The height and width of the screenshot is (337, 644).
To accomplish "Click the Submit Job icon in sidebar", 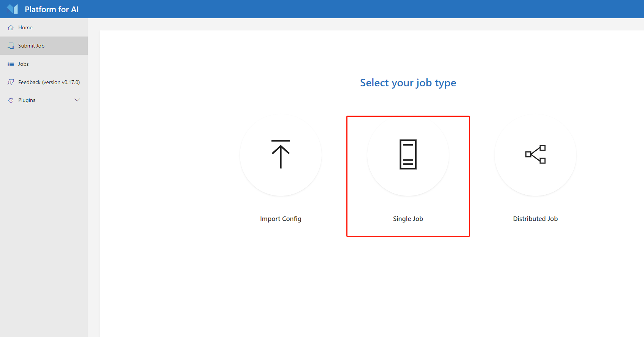I will point(11,46).
